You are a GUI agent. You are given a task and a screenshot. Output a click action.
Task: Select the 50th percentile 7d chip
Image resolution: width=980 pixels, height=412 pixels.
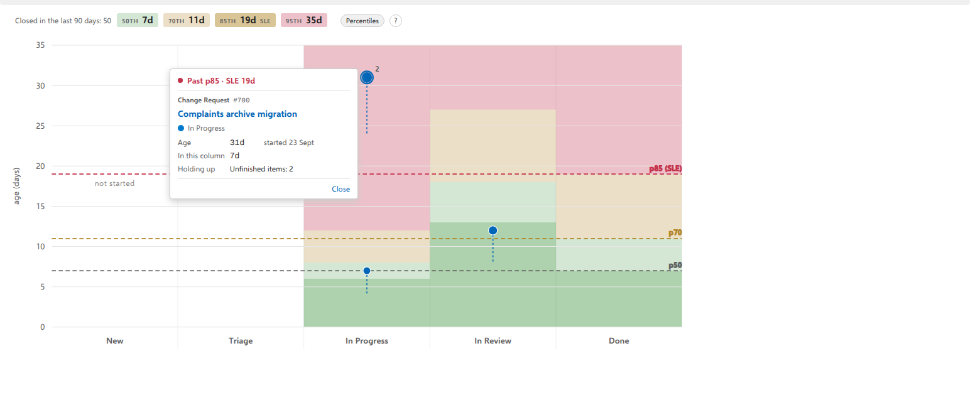tap(138, 21)
